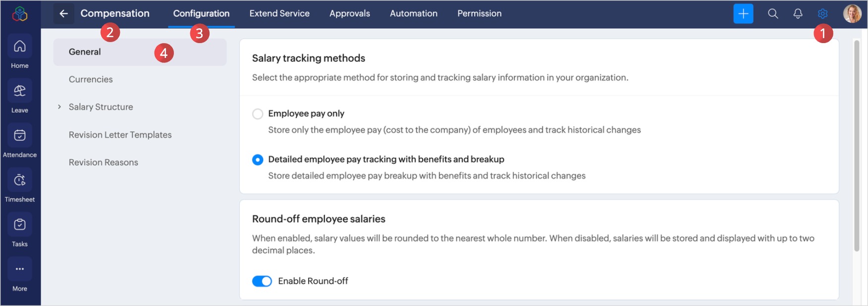Click the back arrow beside Compensation

(x=64, y=13)
